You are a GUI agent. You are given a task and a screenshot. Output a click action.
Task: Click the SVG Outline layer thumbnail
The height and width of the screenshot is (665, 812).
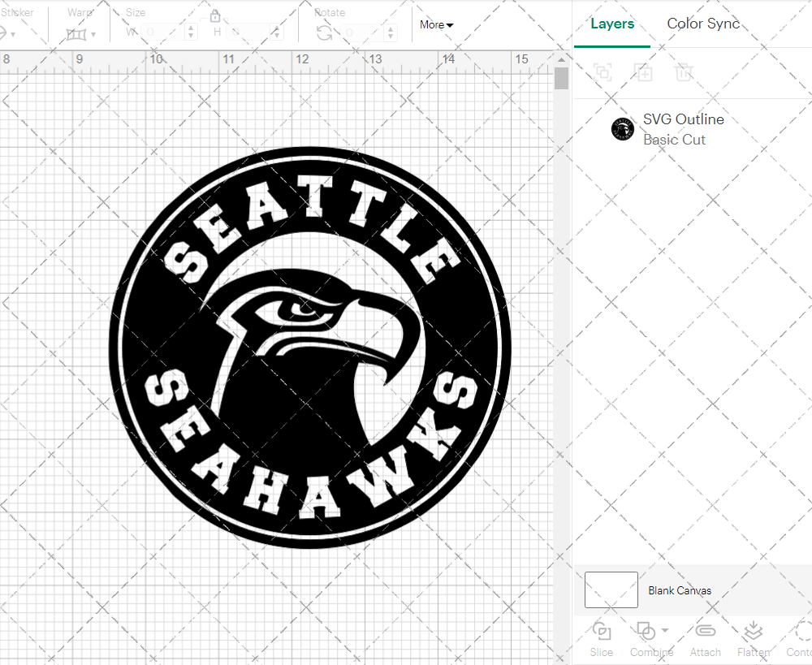(x=623, y=129)
